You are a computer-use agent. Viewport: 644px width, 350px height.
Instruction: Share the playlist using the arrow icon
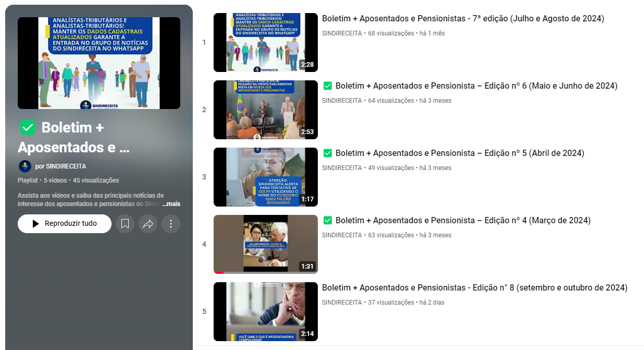pos(148,224)
